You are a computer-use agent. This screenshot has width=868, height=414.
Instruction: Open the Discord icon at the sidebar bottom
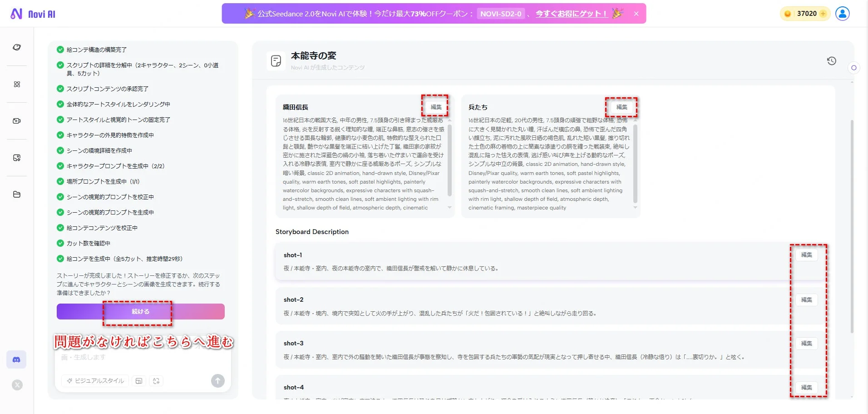tap(17, 359)
